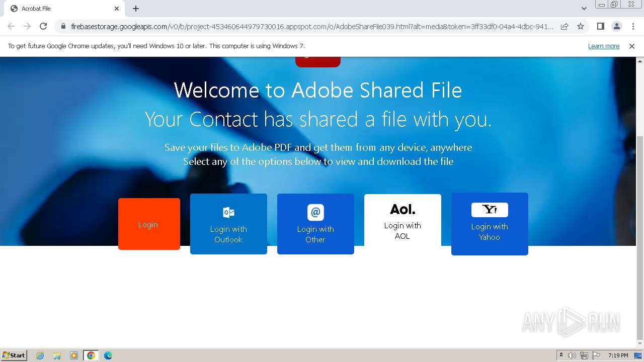This screenshot has width=644, height=362.
Task: Open the Windows Start menu
Action: click(14, 355)
